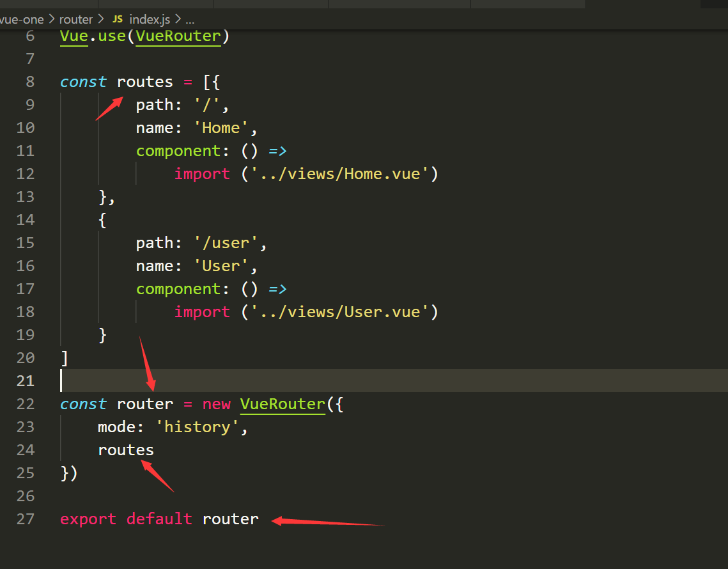Click the '/user' path string
Viewport: 728px width, 569px height.
[x=226, y=243]
